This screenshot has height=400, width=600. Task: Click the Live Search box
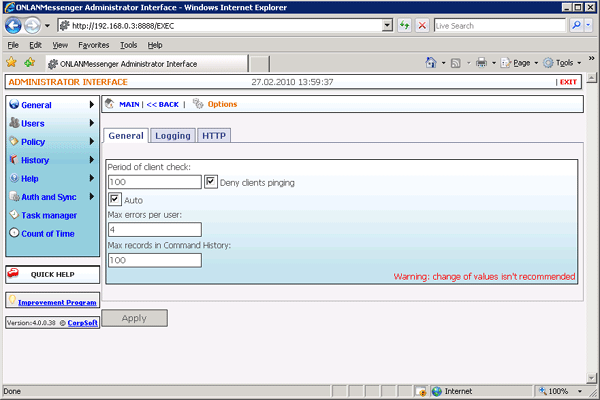click(x=499, y=26)
